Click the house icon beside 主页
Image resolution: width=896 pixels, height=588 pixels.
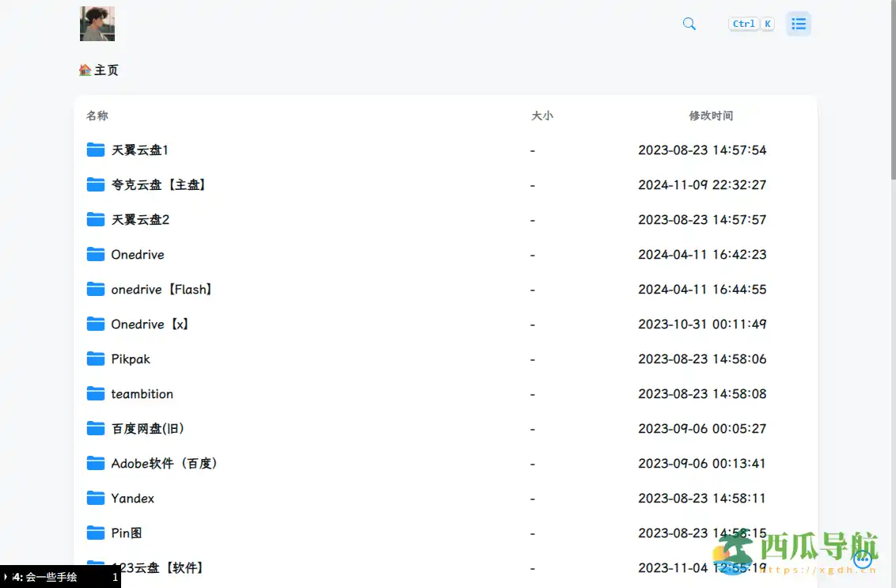(x=85, y=70)
